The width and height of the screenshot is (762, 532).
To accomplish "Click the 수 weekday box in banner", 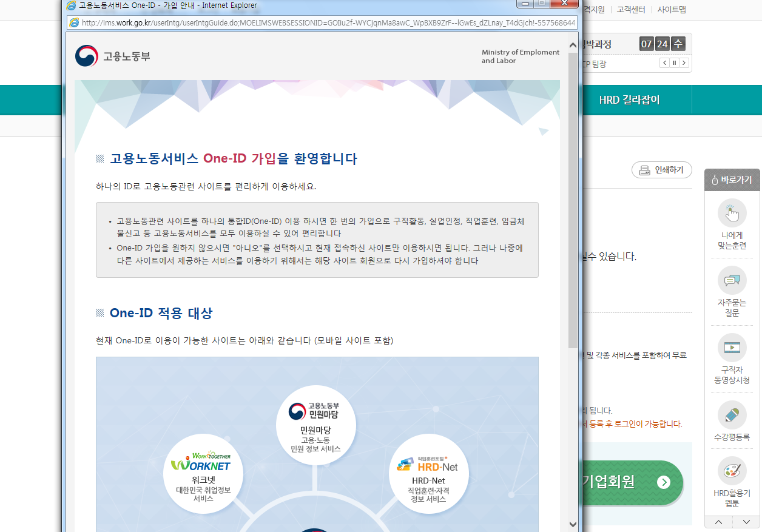I will click(678, 44).
